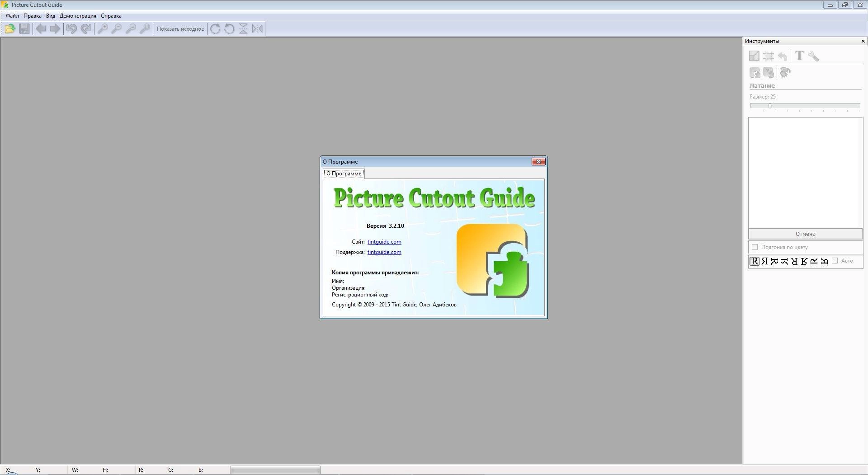
Task: Click the Отмена button in tools panel
Action: click(x=805, y=234)
